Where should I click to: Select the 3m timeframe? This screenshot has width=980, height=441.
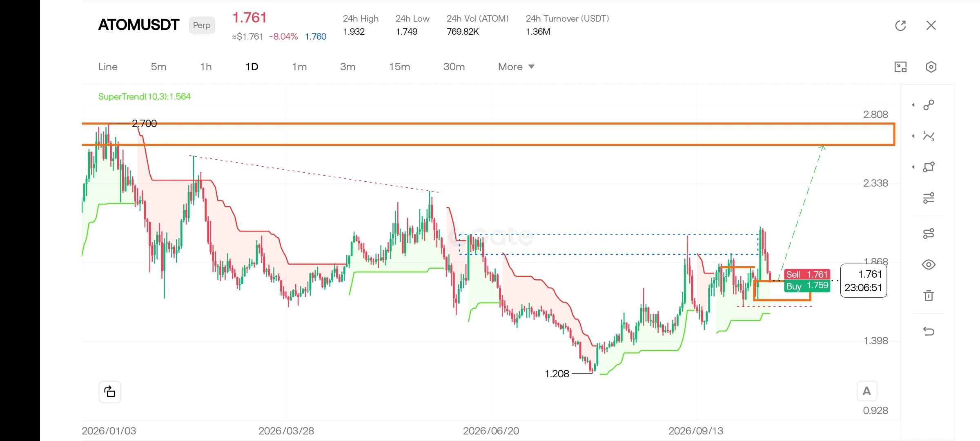pos(347,67)
